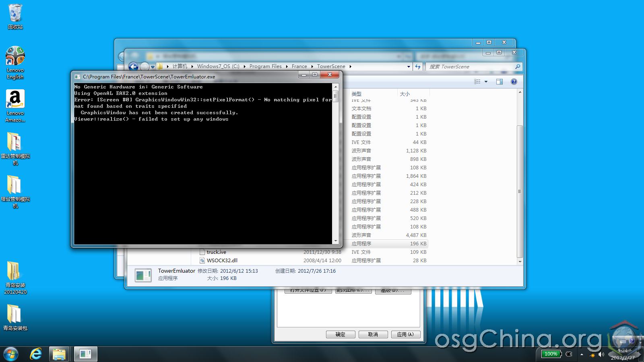Open Explorer help icon
This screenshot has width=644, height=362.
tap(514, 82)
